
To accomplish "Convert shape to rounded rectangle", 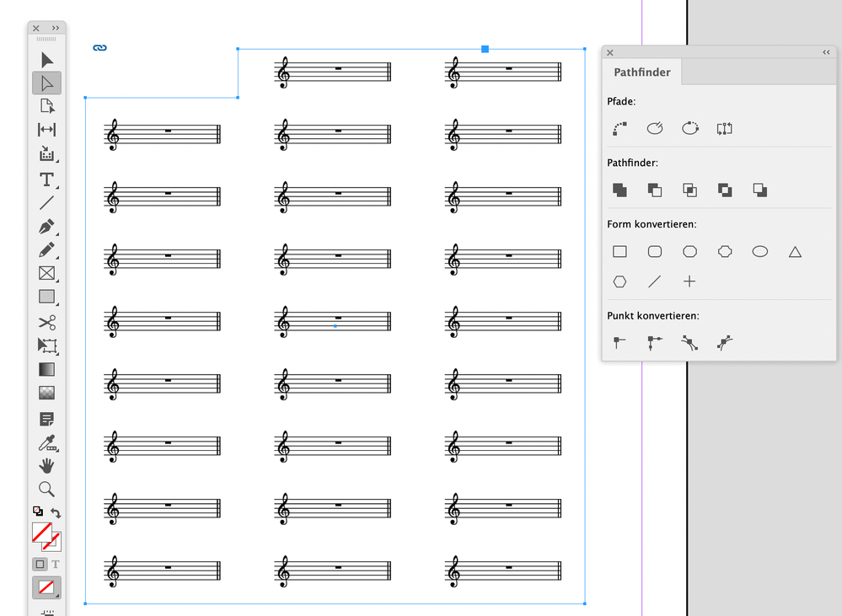I will pyautogui.click(x=655, y=251).
